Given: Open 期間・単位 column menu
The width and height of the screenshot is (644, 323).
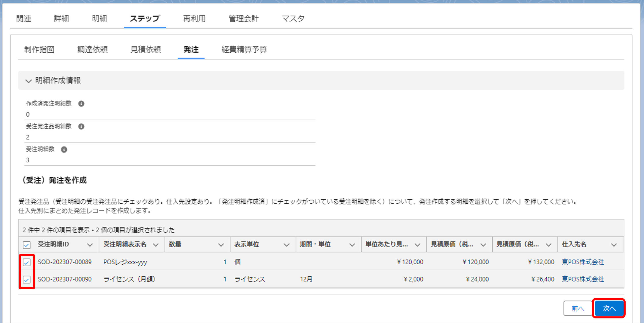Looking at the screenshot, I should coord(352,245).
